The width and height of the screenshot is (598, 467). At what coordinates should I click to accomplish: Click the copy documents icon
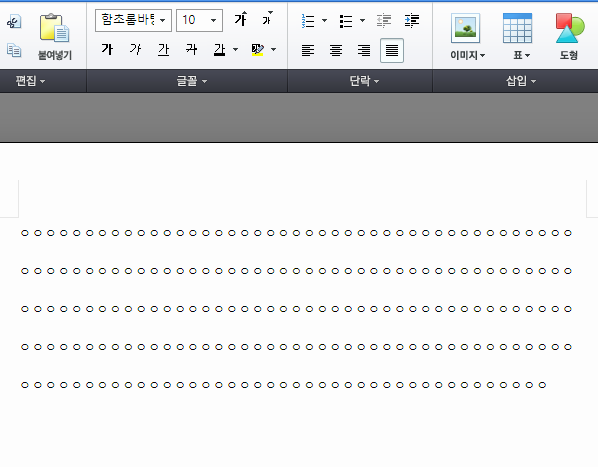(14, 50)
